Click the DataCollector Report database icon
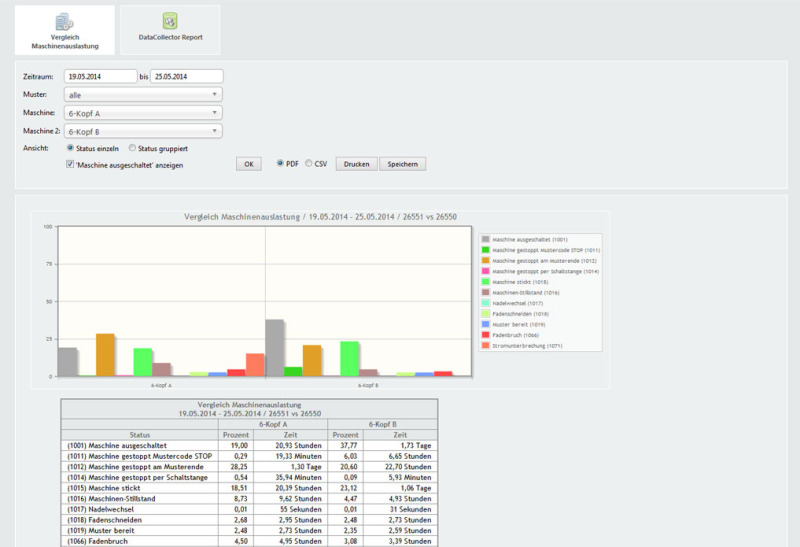The height and width of the screenshot is (547, 800). [x=170, y=20]
